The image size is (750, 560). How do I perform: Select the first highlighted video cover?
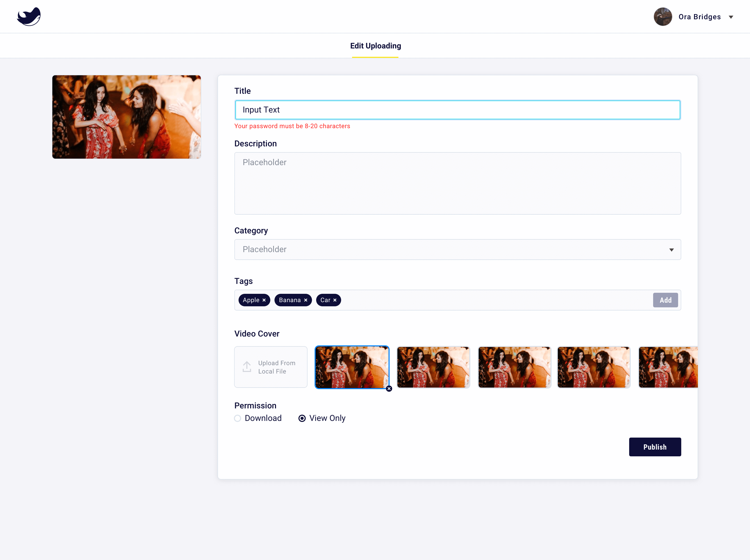[352, 367]
